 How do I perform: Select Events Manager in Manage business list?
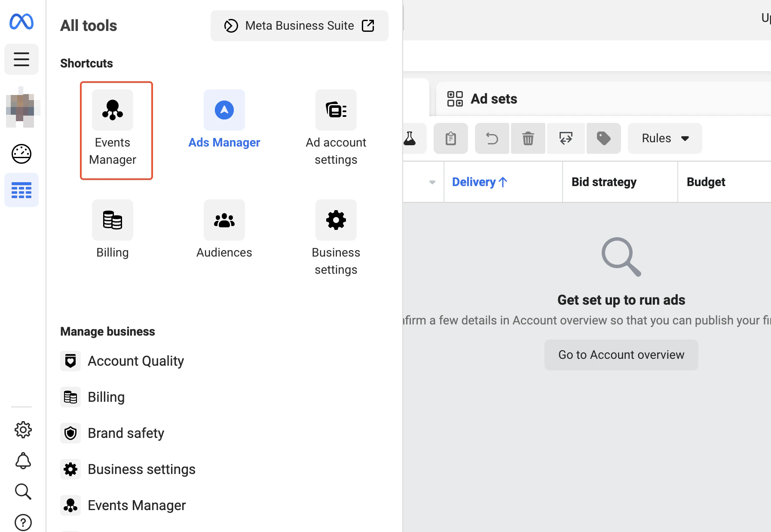[123, 505]
